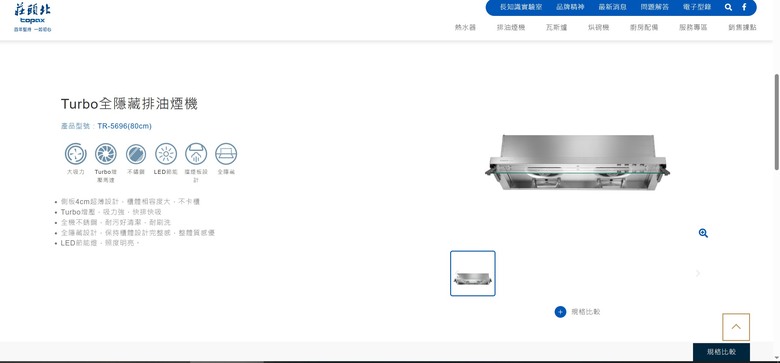Click the bullet starting 全隱藏設計

tap(138, 233)
